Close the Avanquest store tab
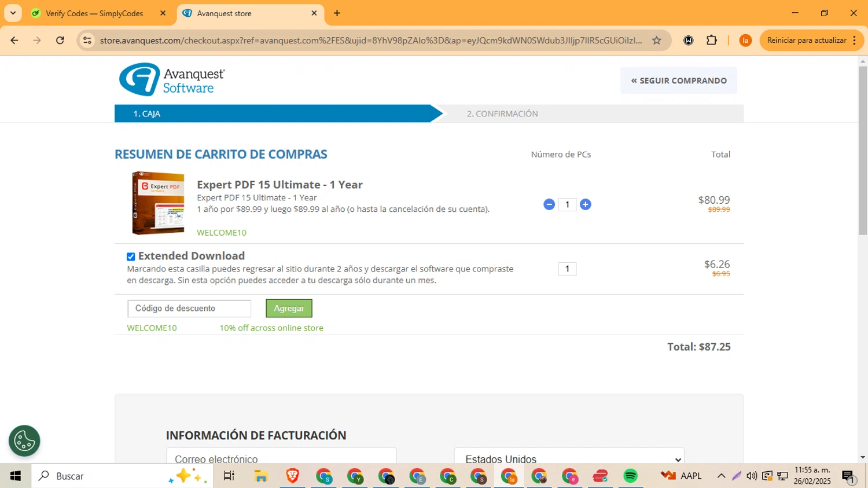 click(x=314, y=13)
